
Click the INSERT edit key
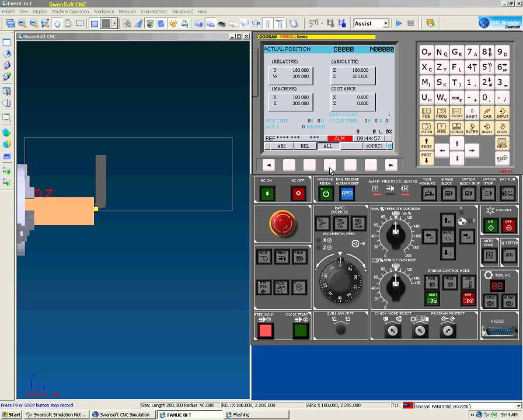point(487,128)
